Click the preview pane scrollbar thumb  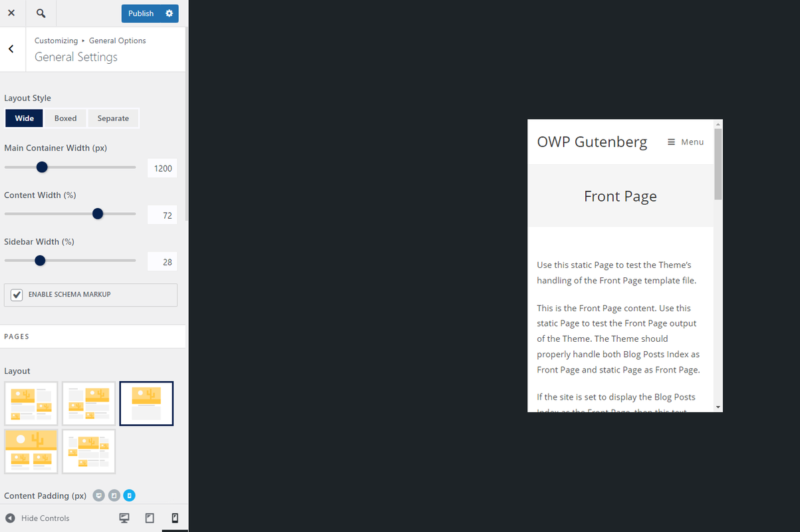click(x=718, y=164)
